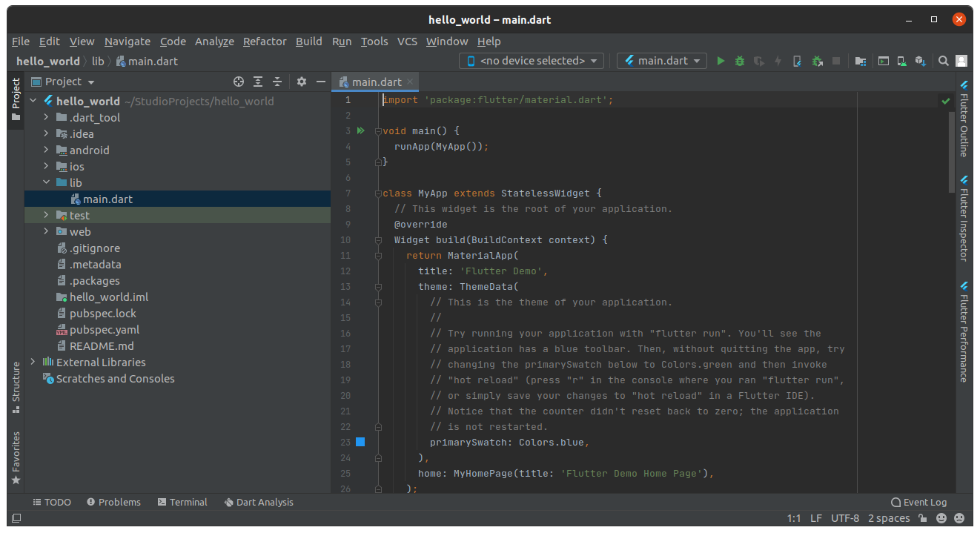Screen dimensions: 980x533
Task: Trigger Flutter Hot Reload lightning icon
Action: click(779, 60)
